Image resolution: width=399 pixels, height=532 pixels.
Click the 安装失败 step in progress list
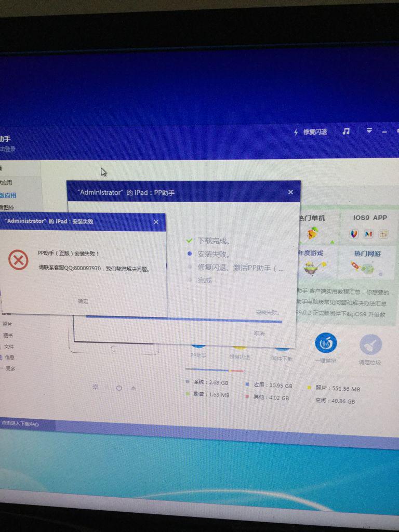click(214, 254)
